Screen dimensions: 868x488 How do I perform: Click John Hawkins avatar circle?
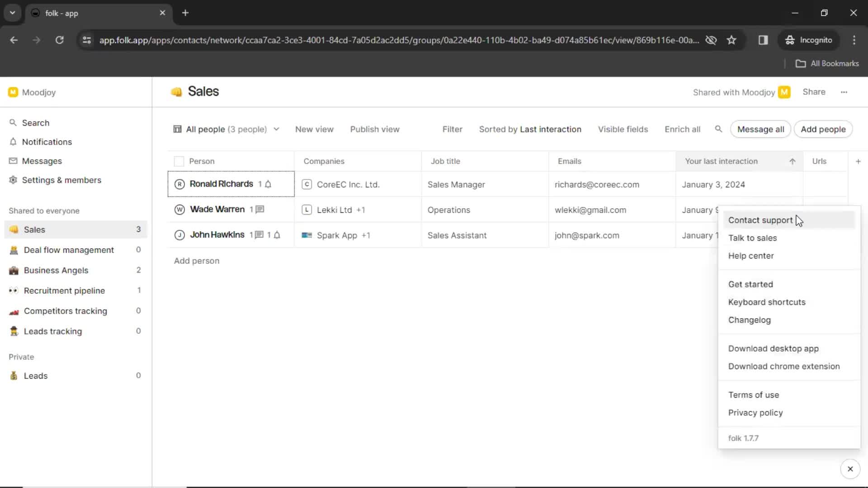point(179,235)
